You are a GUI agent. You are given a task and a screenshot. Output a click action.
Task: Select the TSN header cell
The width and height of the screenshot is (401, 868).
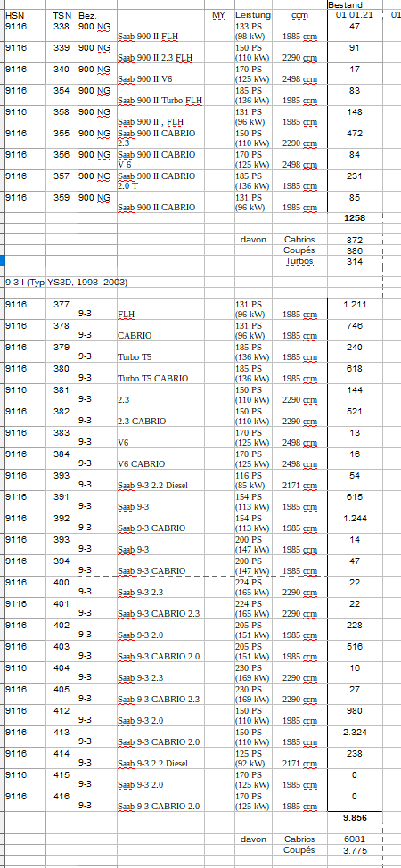tap(61, 15)
